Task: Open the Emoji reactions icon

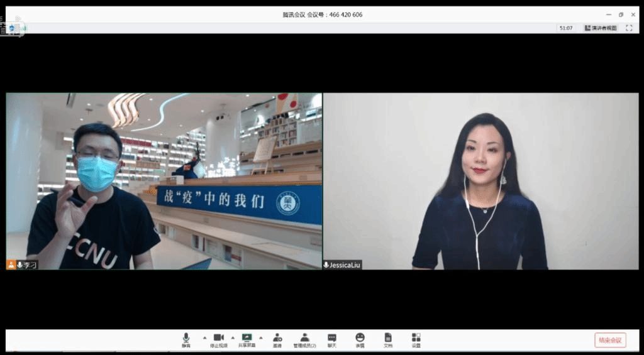Action: click(360, 339)
